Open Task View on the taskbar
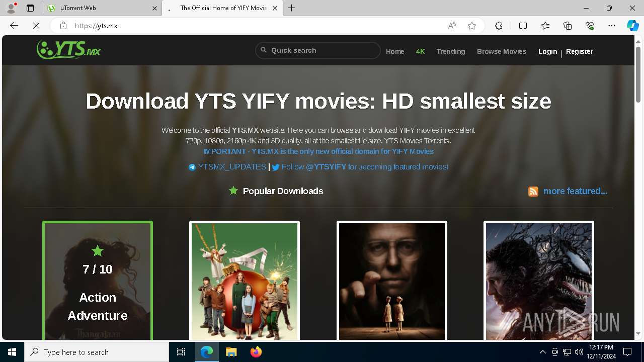Viewport: 644px width, 362px height. pyautogui.click(x=182, y=352)
